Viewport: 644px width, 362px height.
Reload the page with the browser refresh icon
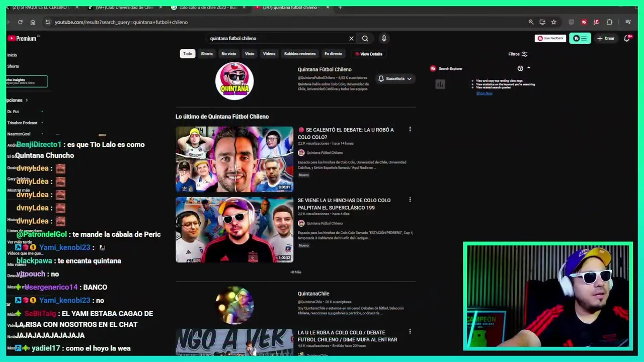click(20, 22)
